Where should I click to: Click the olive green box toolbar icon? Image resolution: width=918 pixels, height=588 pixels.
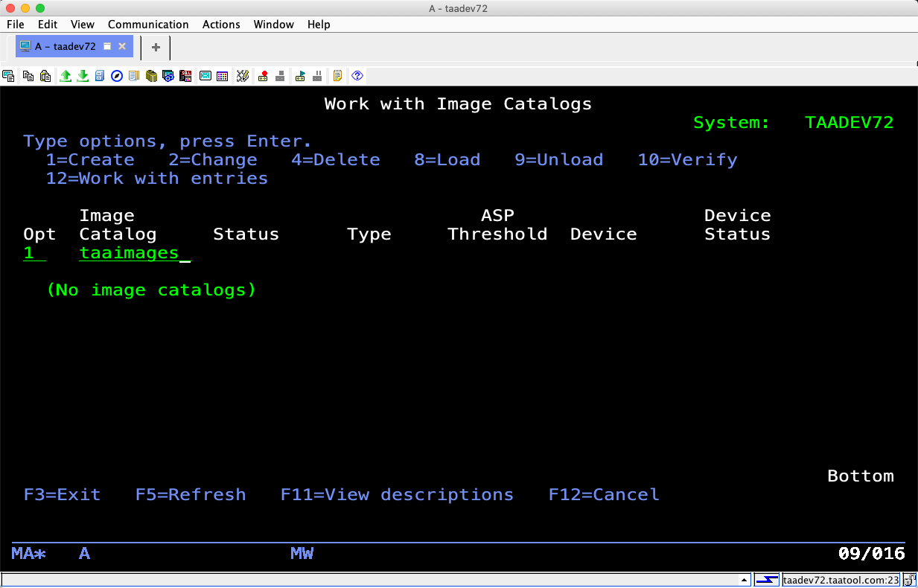(x=151, y=76)
